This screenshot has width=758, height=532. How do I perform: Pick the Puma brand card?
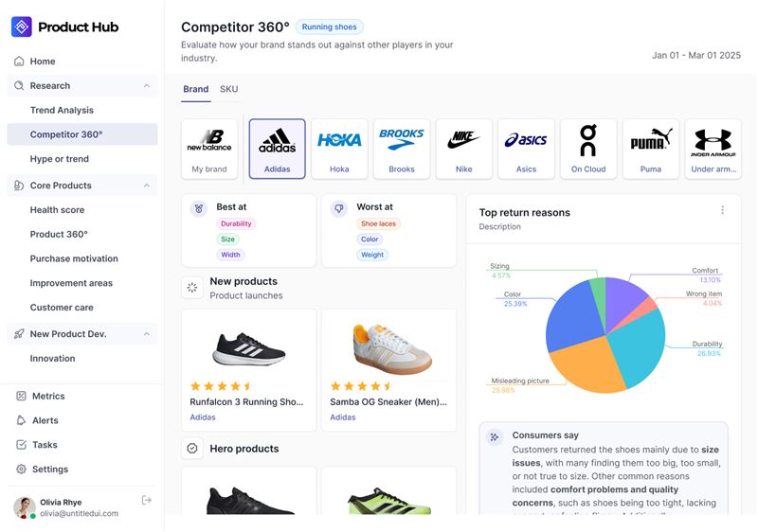(x=651, y=150)
